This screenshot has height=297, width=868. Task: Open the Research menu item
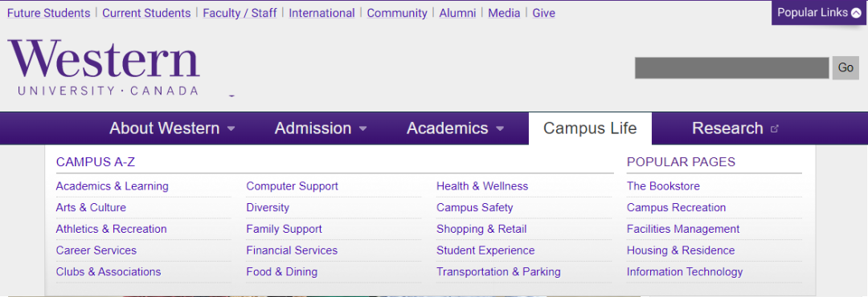coord(727,128)
